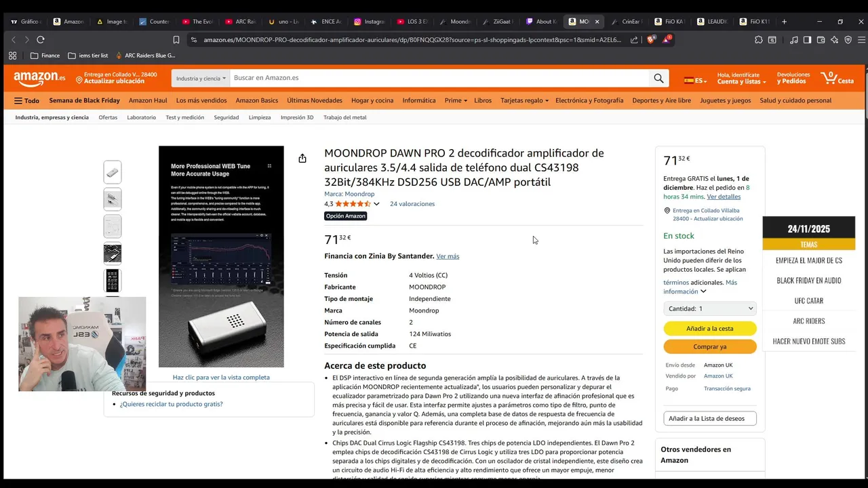
Task: Click Haz clic para ver la vista completa
Action: pos(221,378)
